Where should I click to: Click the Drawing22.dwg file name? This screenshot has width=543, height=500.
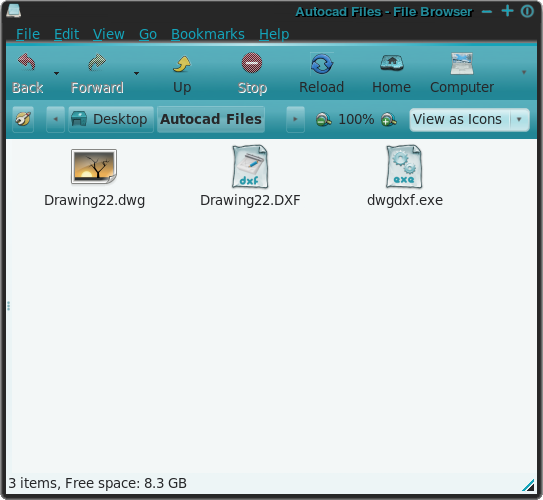click(95, 200)
